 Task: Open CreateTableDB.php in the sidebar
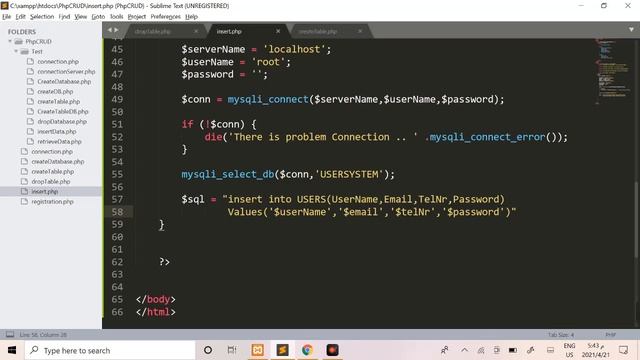coord(63,111)
